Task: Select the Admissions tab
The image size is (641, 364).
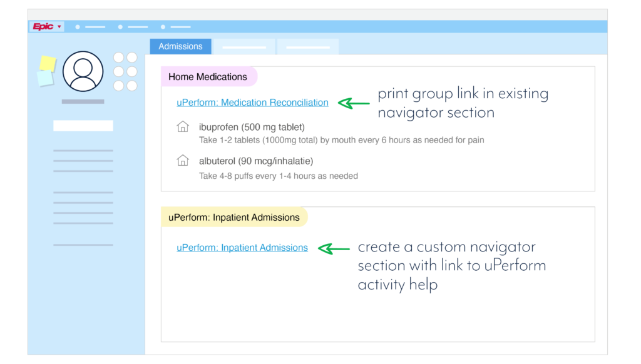Action: pos(180,46)
